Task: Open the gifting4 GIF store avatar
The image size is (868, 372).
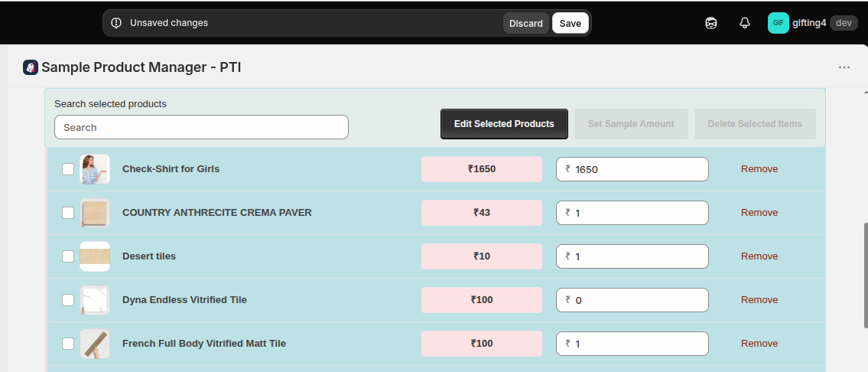Action: pos(779,23)
